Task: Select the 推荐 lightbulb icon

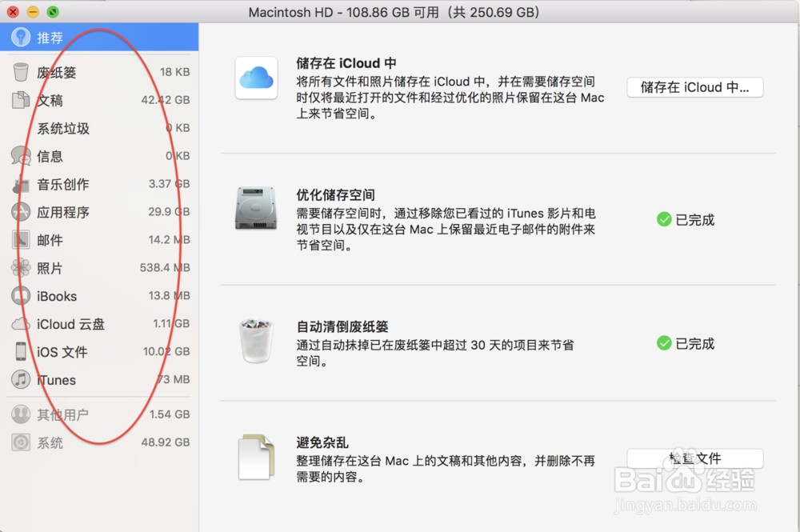Action: (x=21, y=37)
